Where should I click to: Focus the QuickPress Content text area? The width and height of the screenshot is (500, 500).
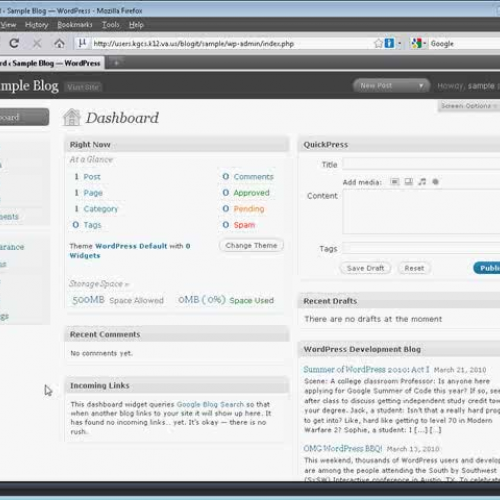[421, 212]
